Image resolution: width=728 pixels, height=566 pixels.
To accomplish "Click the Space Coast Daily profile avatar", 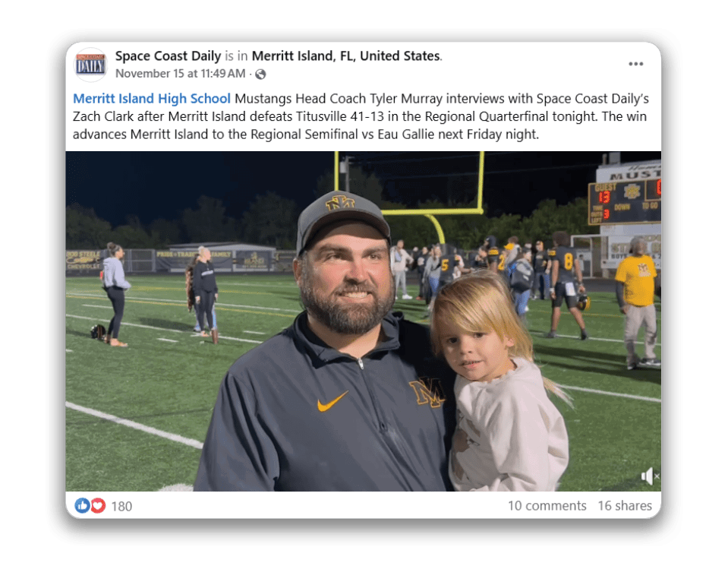I will [x=91, y=65].
